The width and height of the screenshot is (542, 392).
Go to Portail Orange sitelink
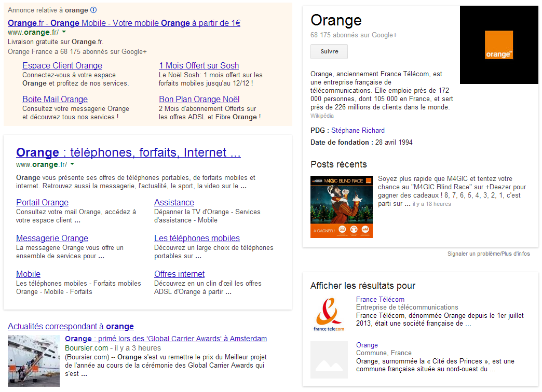42,202
